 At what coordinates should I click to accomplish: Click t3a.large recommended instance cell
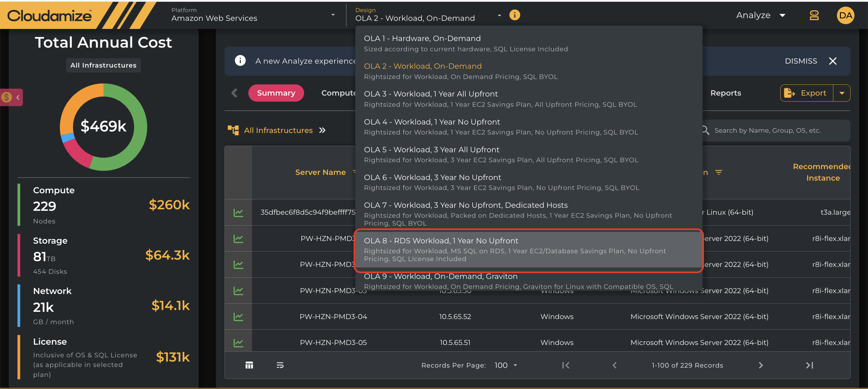point(835,212)
